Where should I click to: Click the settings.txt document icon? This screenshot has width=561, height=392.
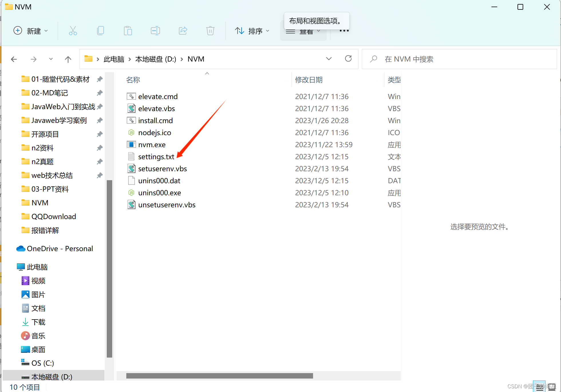point(131,157)
